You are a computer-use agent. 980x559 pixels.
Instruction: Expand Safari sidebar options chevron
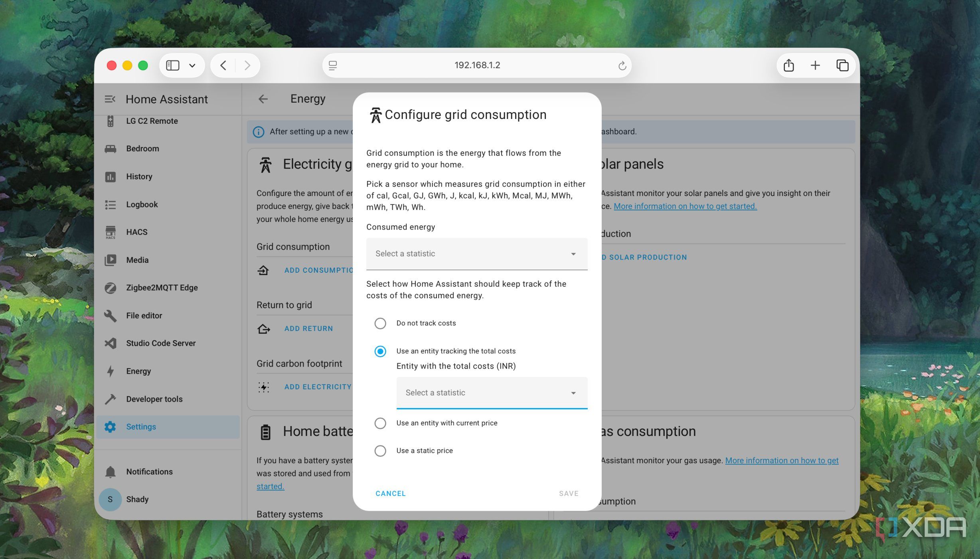pyautogui.click(x=192, y=65)
